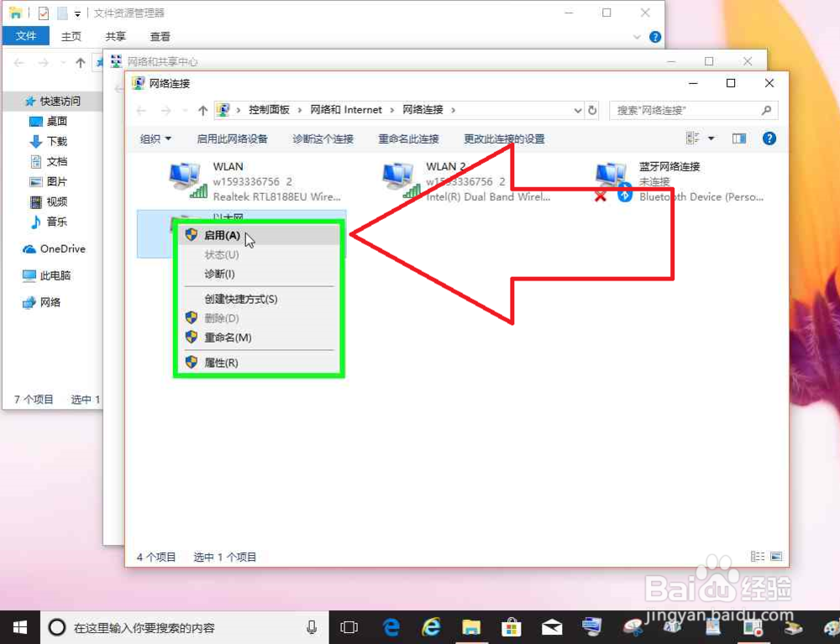Switch to the 查看 ribbon tab
This screenshot has height=644, width=840.
[x=160, y=36]
